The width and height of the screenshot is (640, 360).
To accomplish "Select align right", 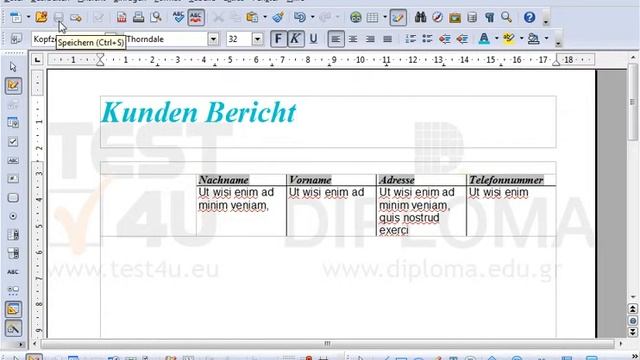I will coord(370,39).
